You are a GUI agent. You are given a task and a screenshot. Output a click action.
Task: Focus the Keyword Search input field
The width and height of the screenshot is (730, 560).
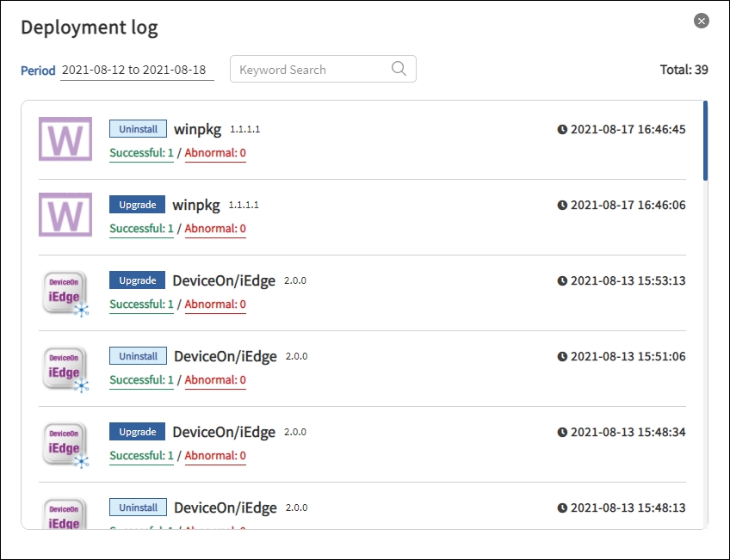[x=310, y=70]
